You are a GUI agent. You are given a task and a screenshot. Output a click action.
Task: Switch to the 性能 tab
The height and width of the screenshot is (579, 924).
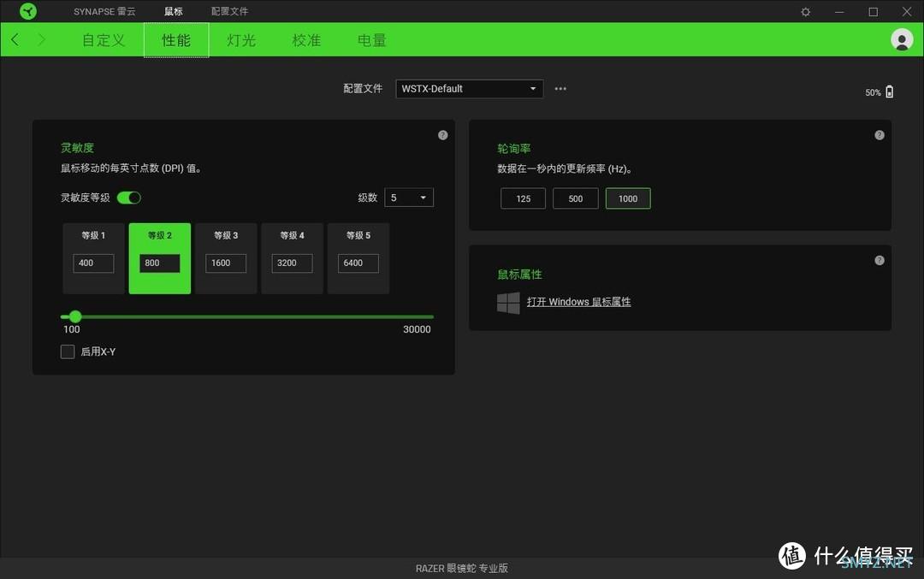click(x=176, y=40)
